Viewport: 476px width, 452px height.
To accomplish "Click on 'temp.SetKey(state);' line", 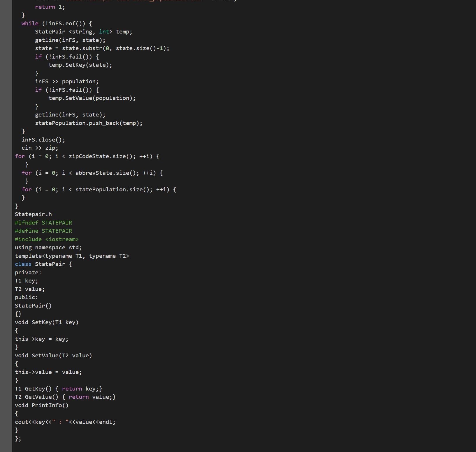I will (x=80, y=65).
